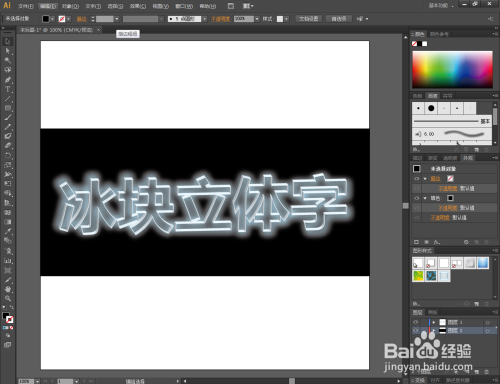
Task: Select the Pen tool
Action: click(x=8, y=80)
